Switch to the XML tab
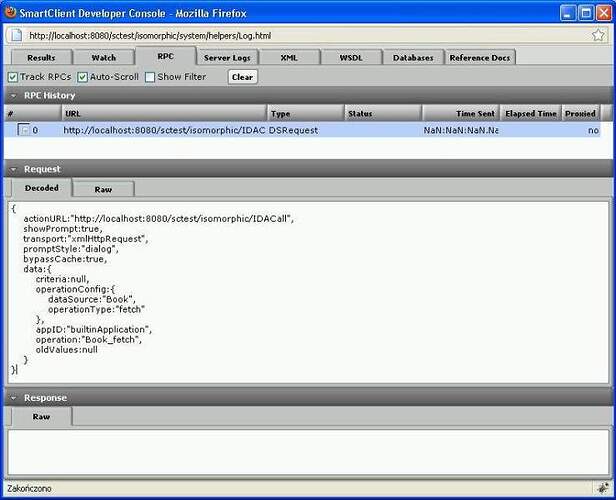 289,57
